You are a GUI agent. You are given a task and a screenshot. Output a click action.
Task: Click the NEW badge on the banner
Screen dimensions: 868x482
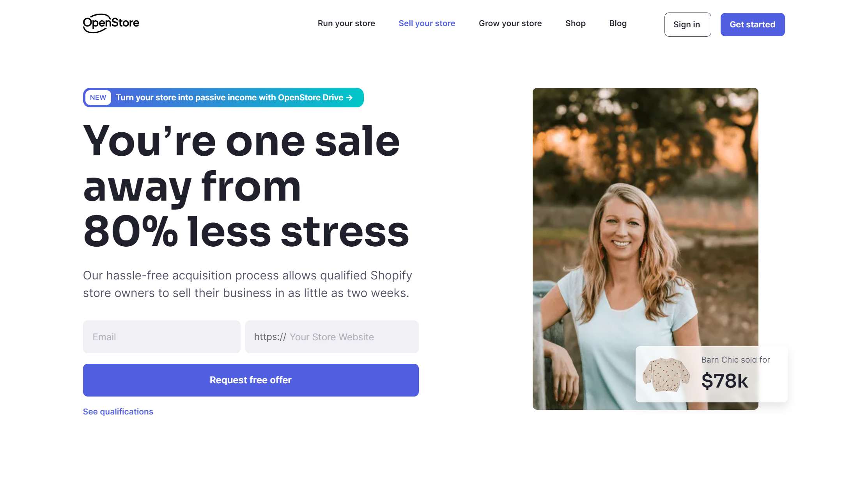click(98, 98)
